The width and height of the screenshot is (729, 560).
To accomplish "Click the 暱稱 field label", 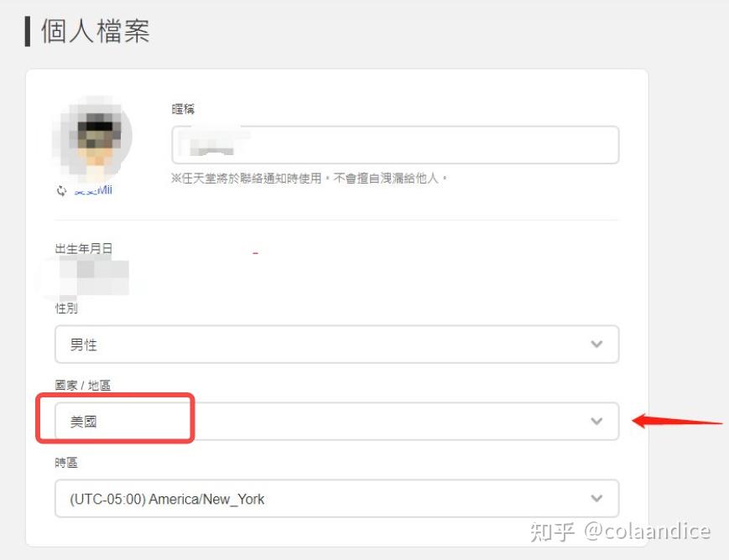I will coord(183,109).
